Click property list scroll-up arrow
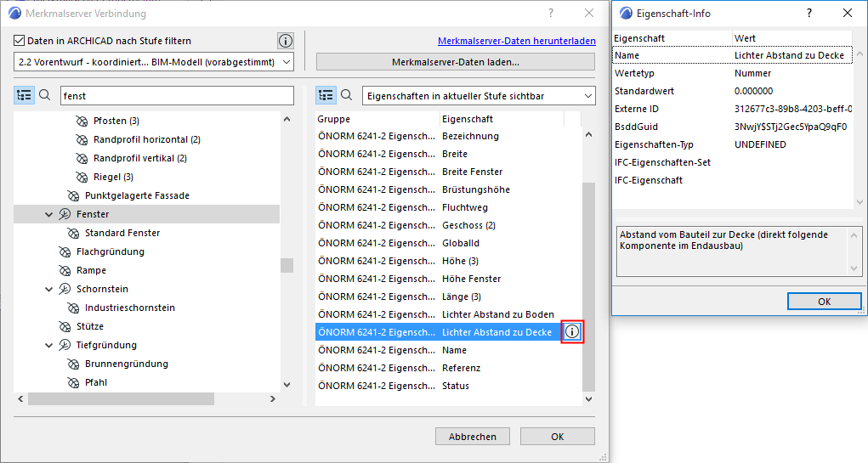Image resolution: width=868 pixels, height=463 pixels. click(x=588, y=134)
